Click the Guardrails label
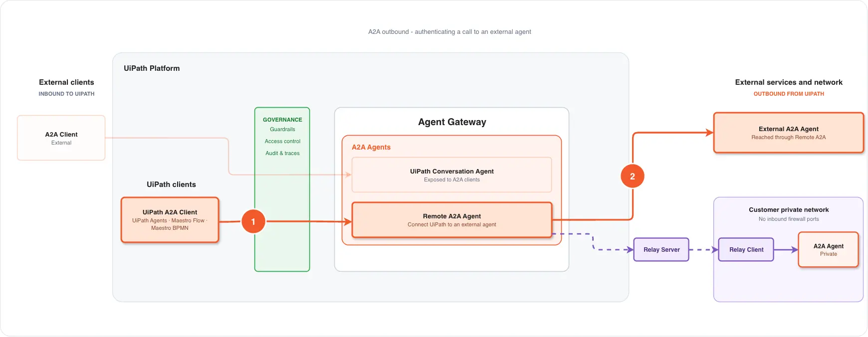 (x=282, y=129)
